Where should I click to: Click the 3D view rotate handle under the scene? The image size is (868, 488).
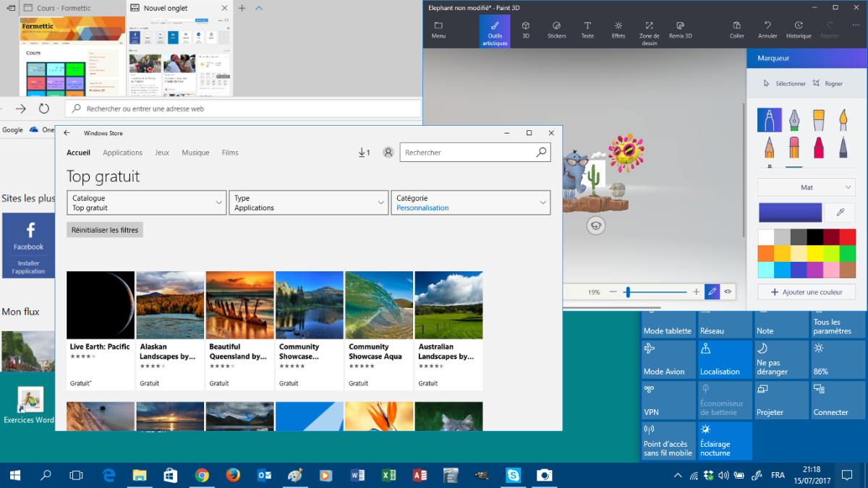coord(596,226)
